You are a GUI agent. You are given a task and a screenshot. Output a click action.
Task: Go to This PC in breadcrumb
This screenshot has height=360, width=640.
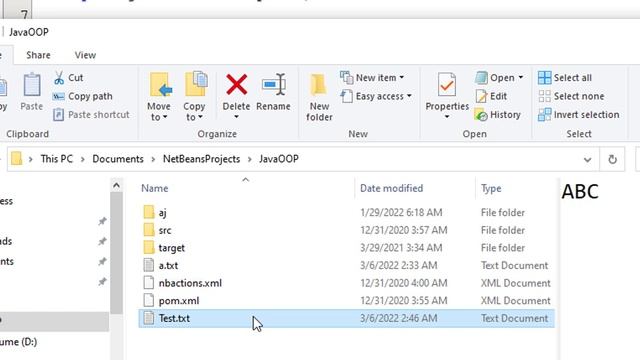coord(57,159)
